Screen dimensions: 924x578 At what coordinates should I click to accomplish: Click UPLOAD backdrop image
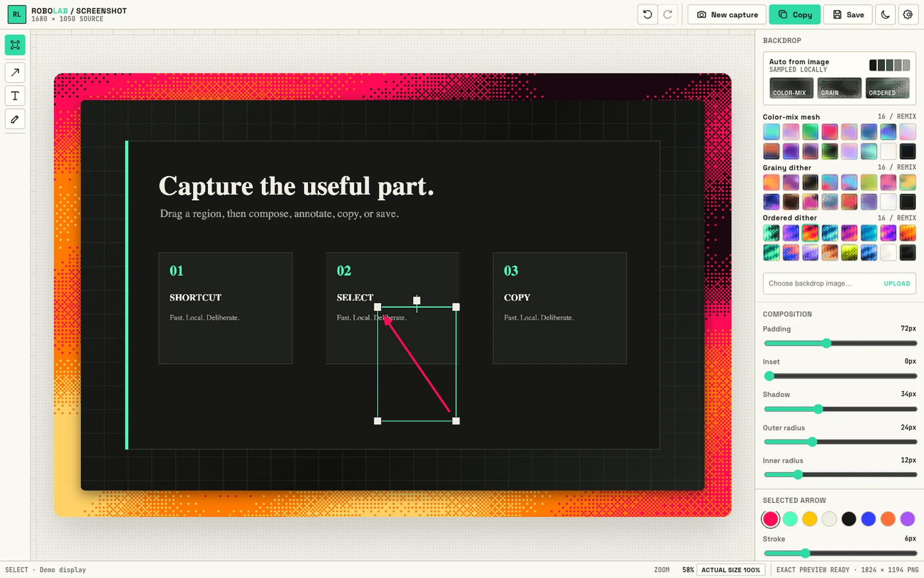897,284
